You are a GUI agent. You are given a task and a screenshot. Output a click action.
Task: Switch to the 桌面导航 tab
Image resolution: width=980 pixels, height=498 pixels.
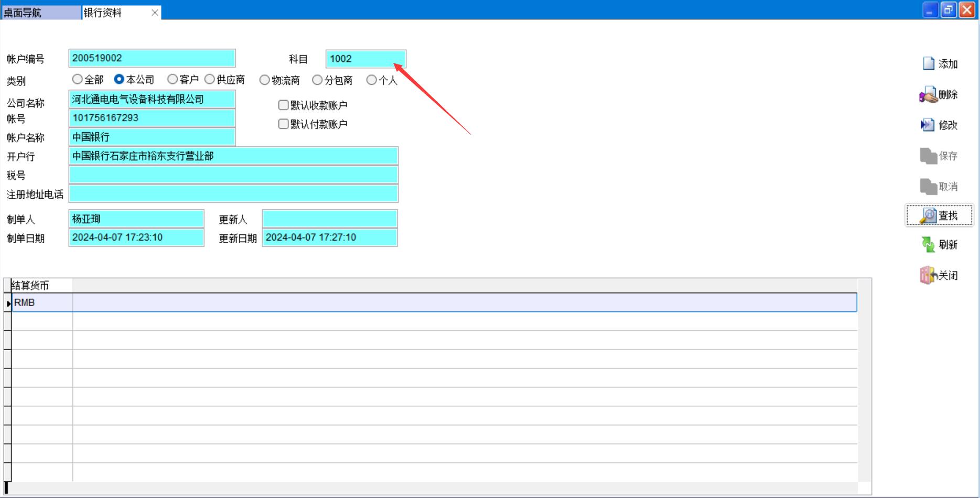41,13
